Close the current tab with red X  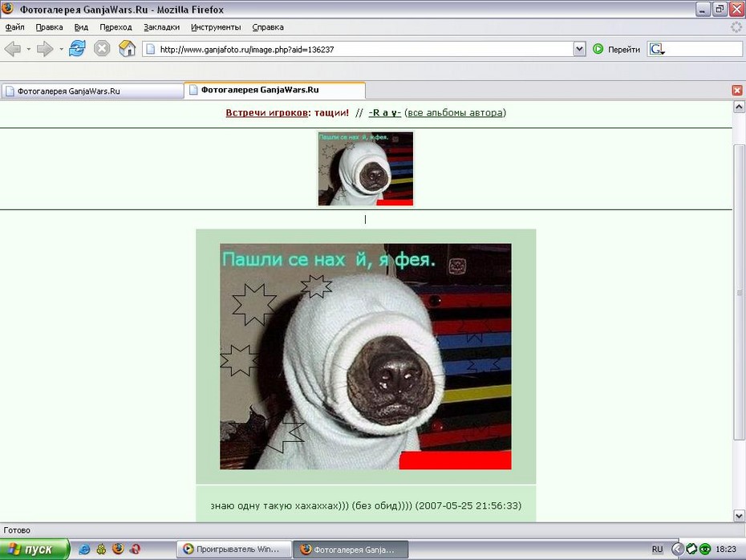(x=737, y=91)
